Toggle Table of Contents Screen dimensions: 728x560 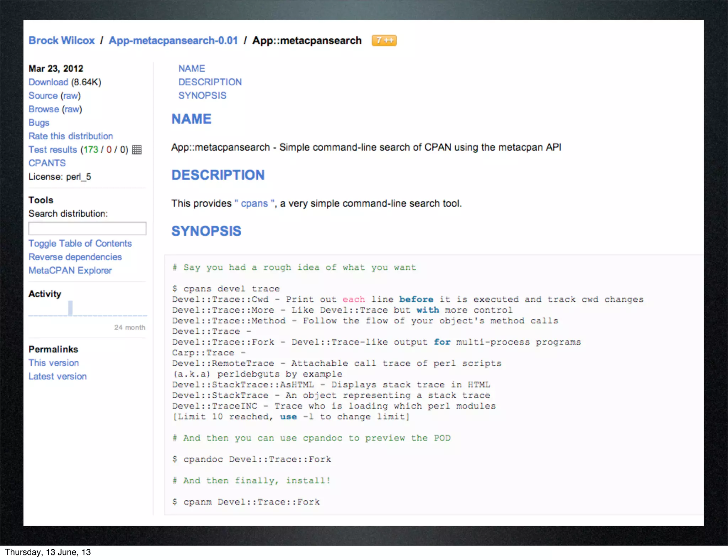[x=80, y=243]
